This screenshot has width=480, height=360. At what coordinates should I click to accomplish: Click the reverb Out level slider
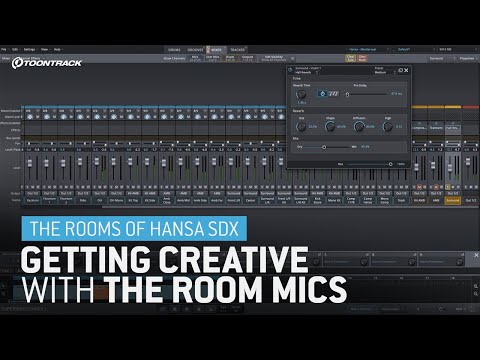click(369, 164)
